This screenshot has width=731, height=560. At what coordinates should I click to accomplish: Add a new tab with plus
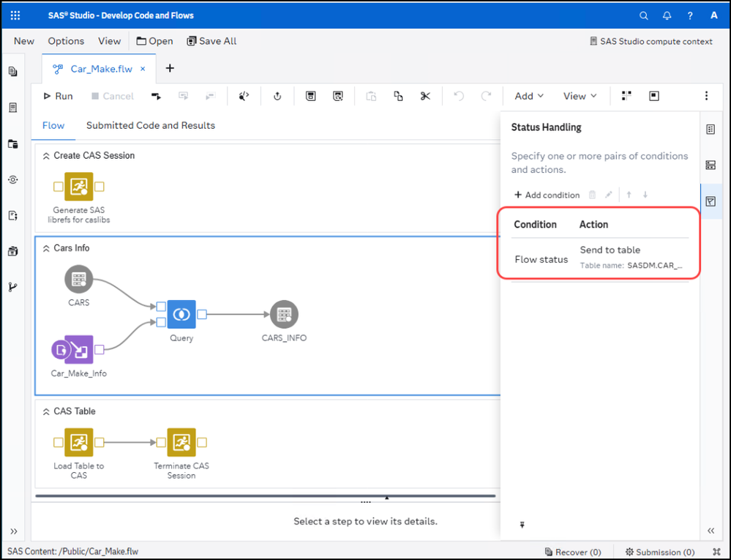(x=170, y=69)
